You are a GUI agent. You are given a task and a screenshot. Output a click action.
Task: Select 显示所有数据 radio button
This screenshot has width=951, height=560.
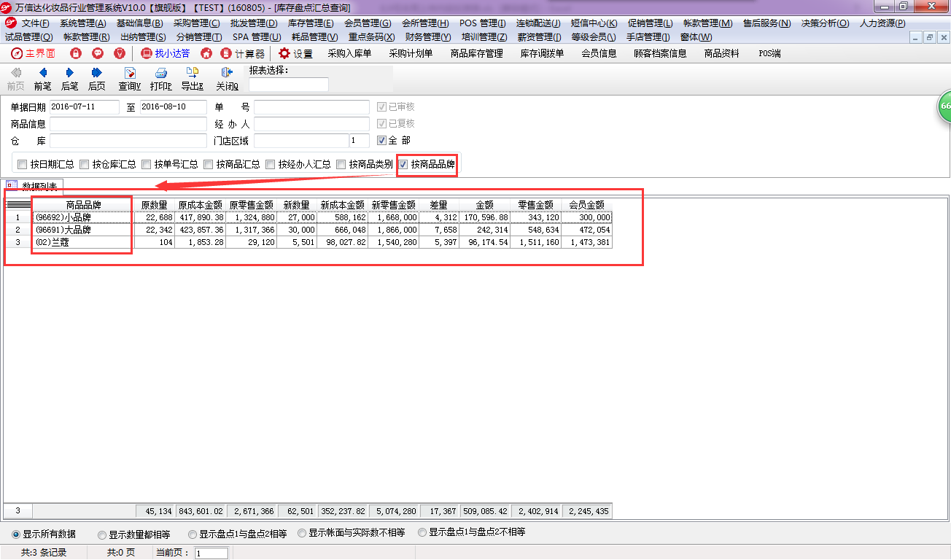point(16,534)
